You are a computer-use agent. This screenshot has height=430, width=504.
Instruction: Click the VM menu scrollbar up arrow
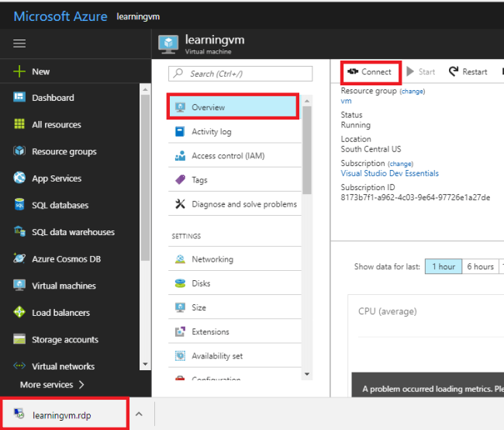point(307,101)
